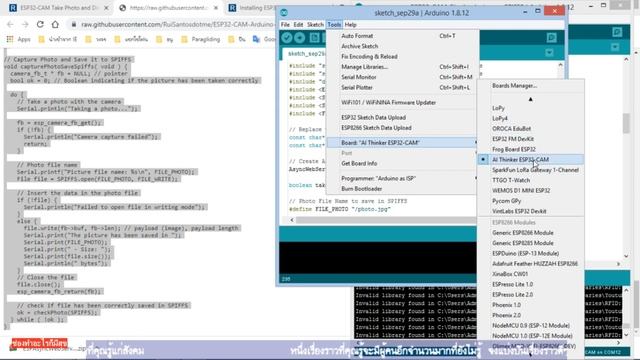Select VintLabs ESP32 Devkit

pos(531,211)
